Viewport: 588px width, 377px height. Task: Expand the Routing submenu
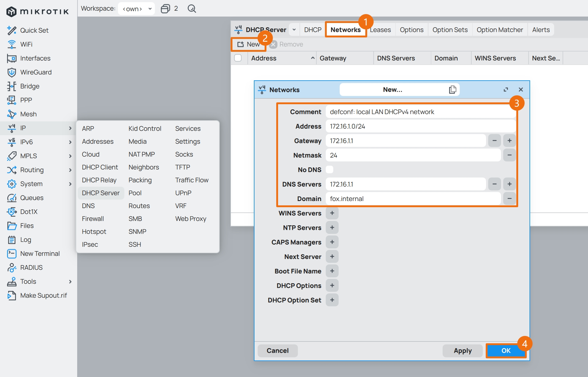tap(70, 170)
